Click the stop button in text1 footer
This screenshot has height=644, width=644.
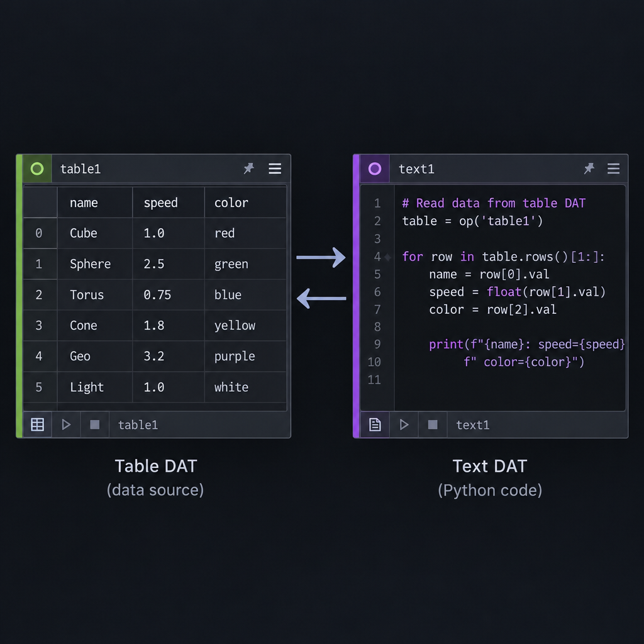(433, 425)
